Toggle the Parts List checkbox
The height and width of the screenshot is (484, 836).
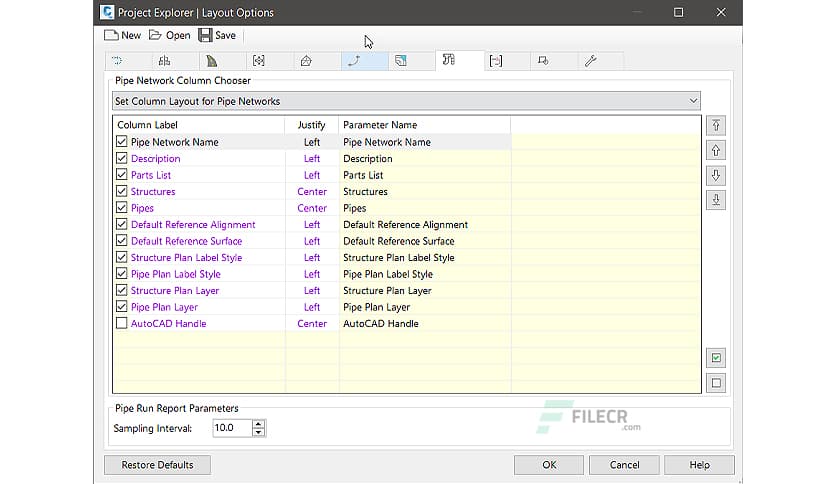coord(122,175)
